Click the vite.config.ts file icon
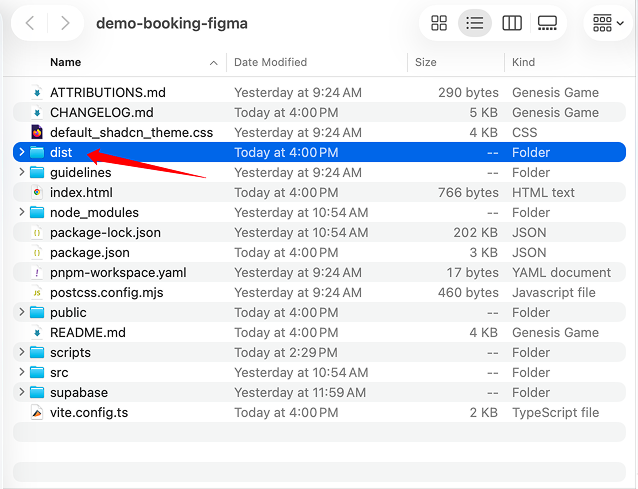 37,413
